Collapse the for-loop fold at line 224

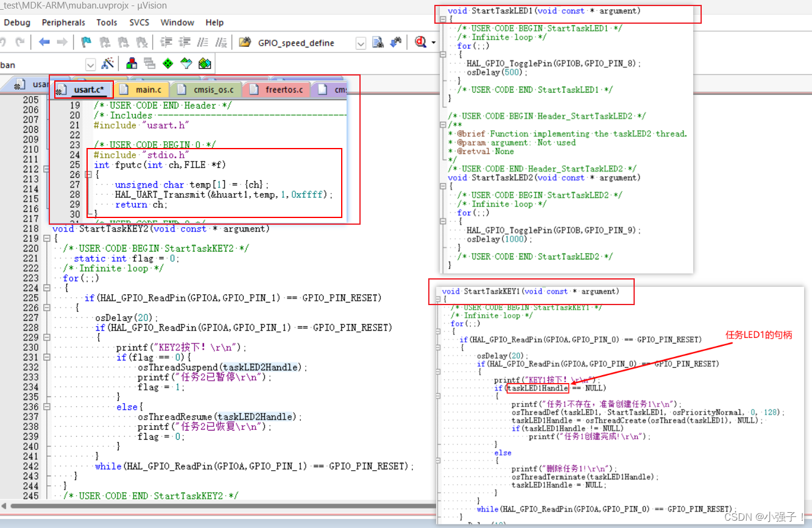[x=46, y=288]
